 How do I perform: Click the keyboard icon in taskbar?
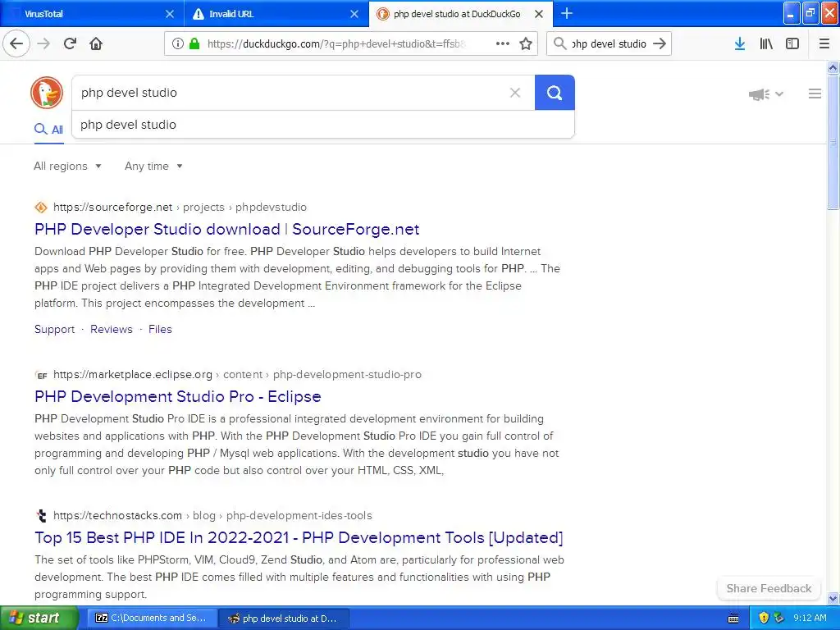pos(733,619)
